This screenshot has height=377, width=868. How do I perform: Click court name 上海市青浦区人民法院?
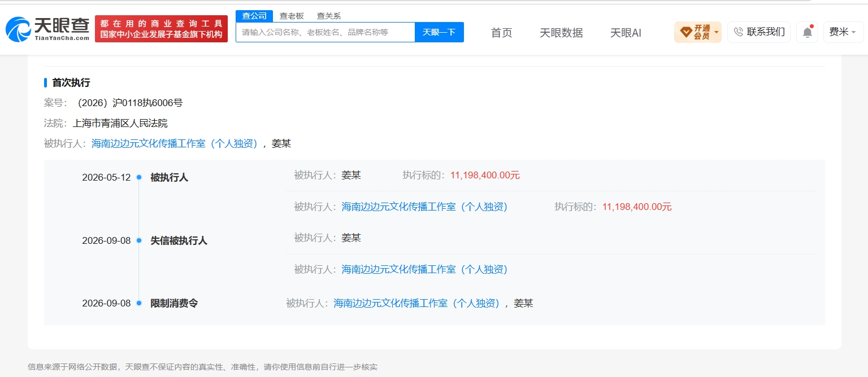coord(120,123)
